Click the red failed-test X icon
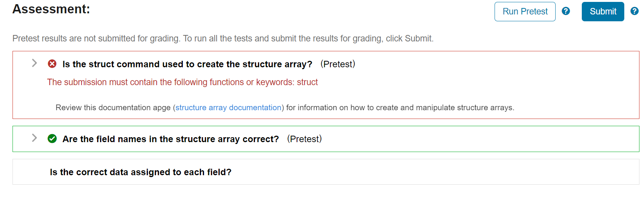This screenshot has height=198, width=644. coord(52,64)
